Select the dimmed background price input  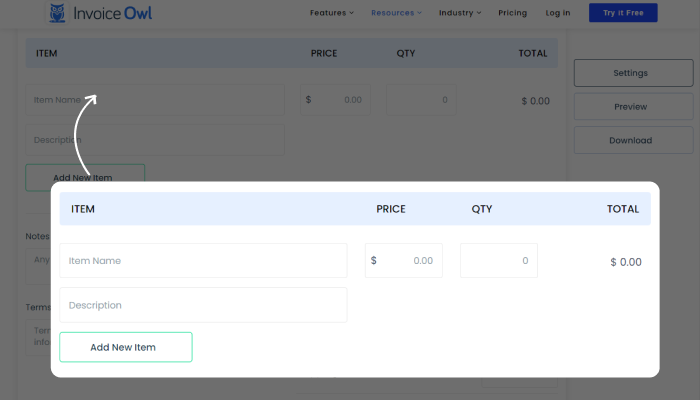[x=336, y=100]
